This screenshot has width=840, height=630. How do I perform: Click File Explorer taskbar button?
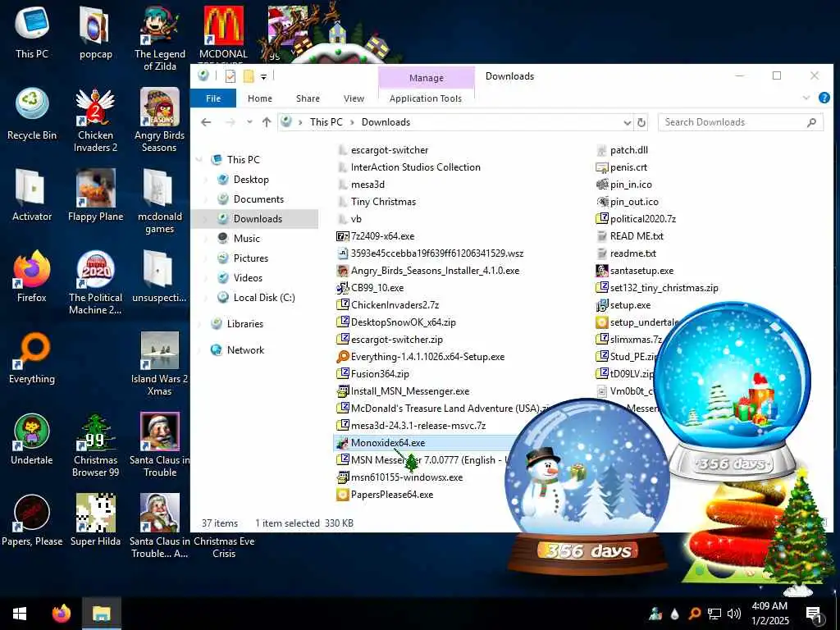click(x=101, y=614)
